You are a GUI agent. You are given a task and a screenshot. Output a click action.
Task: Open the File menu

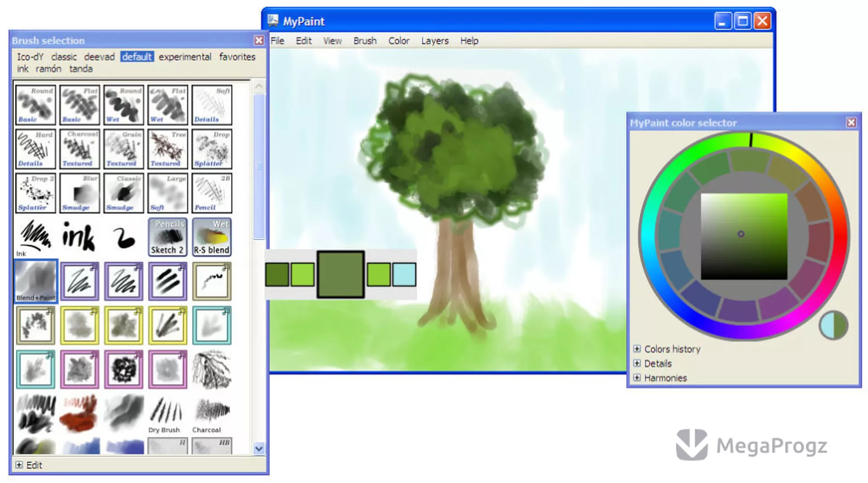(x=277, y=41)
